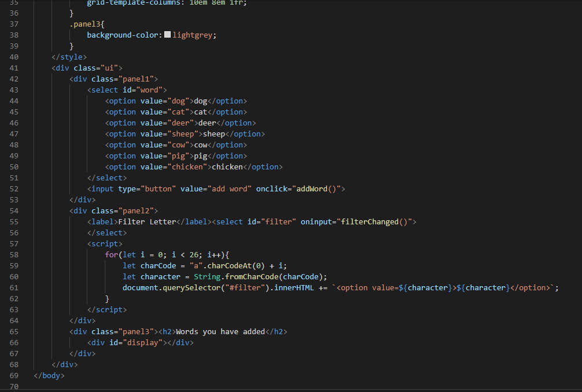Click the lightgrey color swatch
The height and width of the screenshot is (392, 582).
tap(167, 35)
